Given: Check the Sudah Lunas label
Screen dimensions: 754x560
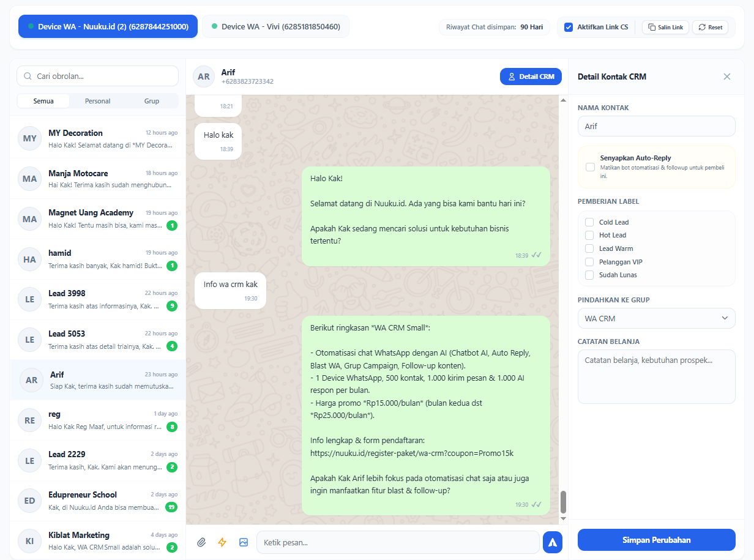Looking at the screenshot, I should coord(589,275).
